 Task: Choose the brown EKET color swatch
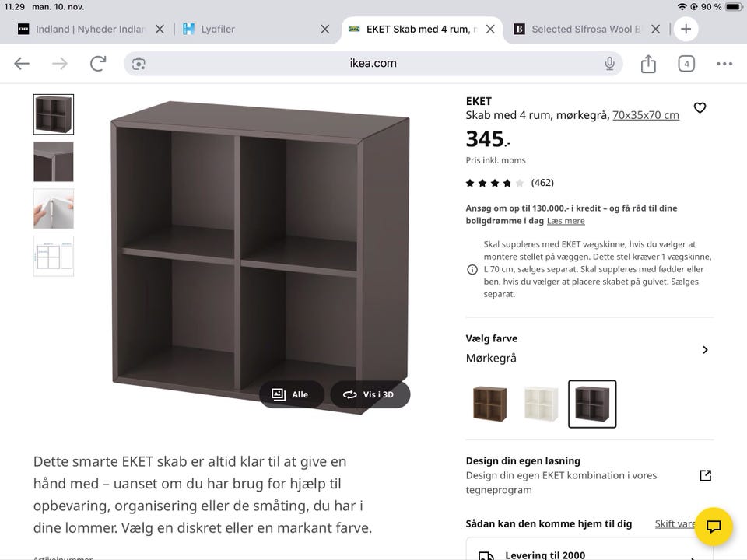[489, 404]
